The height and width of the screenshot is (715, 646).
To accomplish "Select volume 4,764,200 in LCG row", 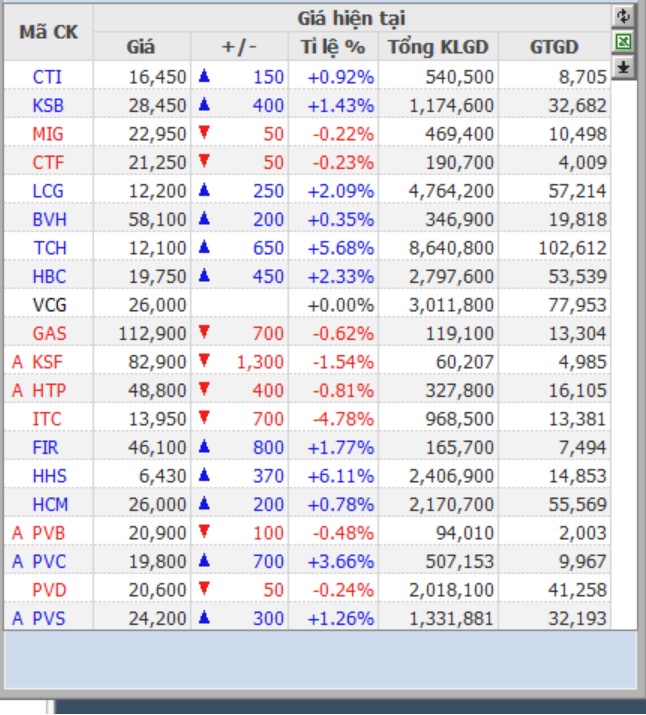I will [x=451, y=191].
